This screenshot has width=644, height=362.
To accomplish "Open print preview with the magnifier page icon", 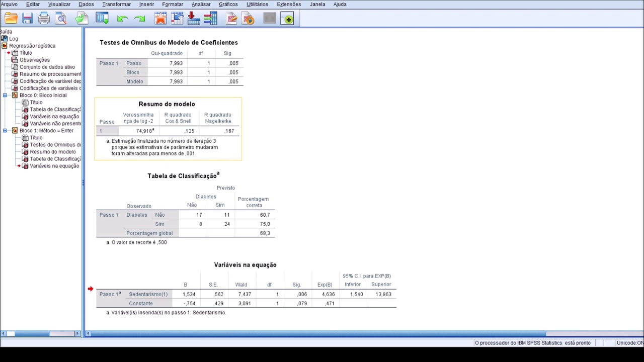I will (x=61, y=19).
